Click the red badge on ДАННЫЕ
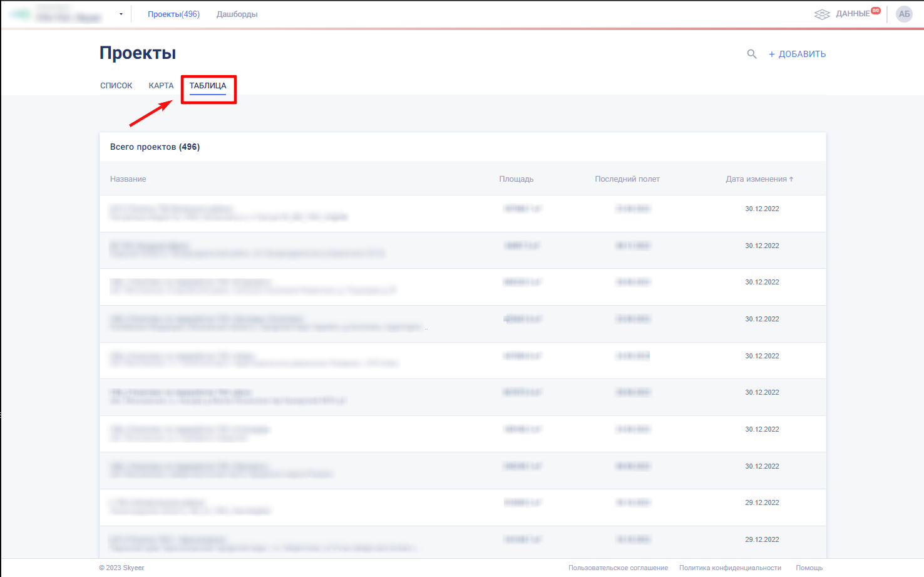924x577 pixels. pos(876,10)
